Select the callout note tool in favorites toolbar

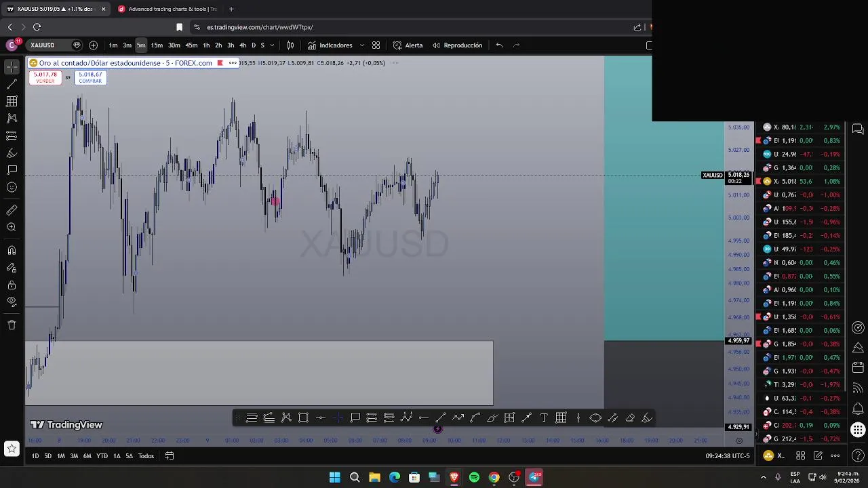coord(355,418)
